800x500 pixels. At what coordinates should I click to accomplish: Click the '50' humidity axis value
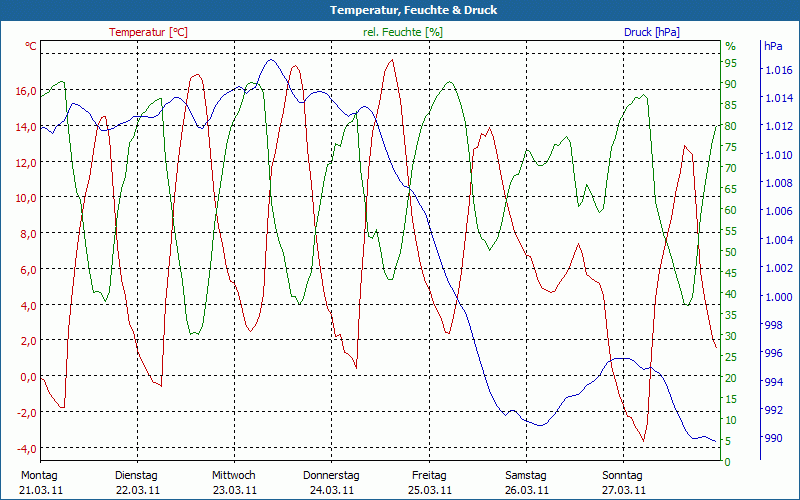click(731, 252)
